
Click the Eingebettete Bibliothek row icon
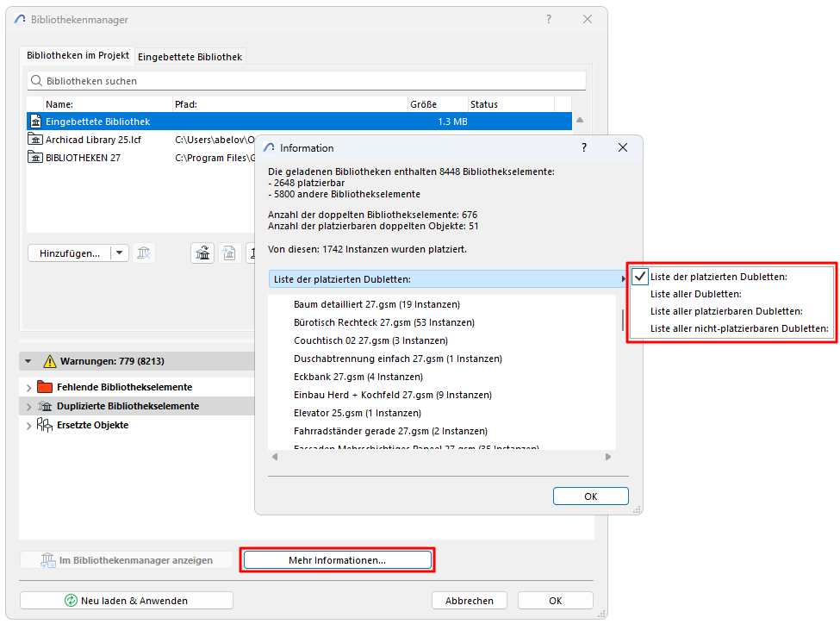tap(35, 122)
